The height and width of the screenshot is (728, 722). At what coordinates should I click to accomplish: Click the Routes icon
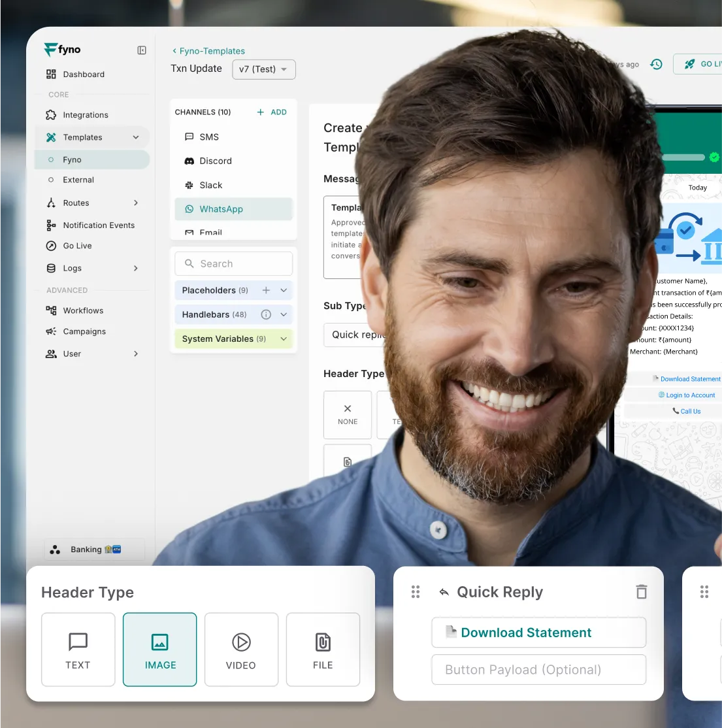pyautogui.click(x=51, y=203)
